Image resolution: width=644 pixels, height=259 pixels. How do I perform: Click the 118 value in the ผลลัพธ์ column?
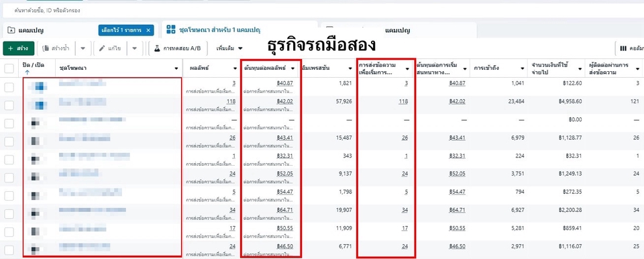coord(231,101)
